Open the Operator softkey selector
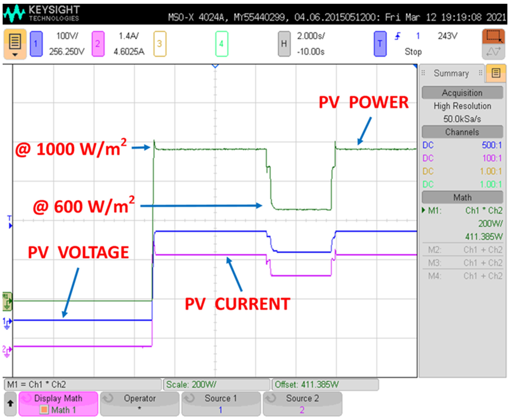 (x=139, y=404)
